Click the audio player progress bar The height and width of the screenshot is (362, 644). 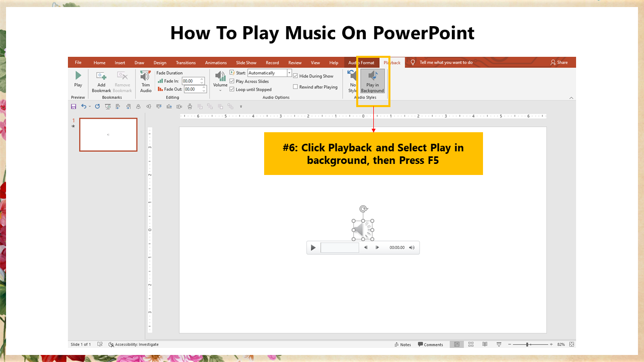tap(340, 247)
